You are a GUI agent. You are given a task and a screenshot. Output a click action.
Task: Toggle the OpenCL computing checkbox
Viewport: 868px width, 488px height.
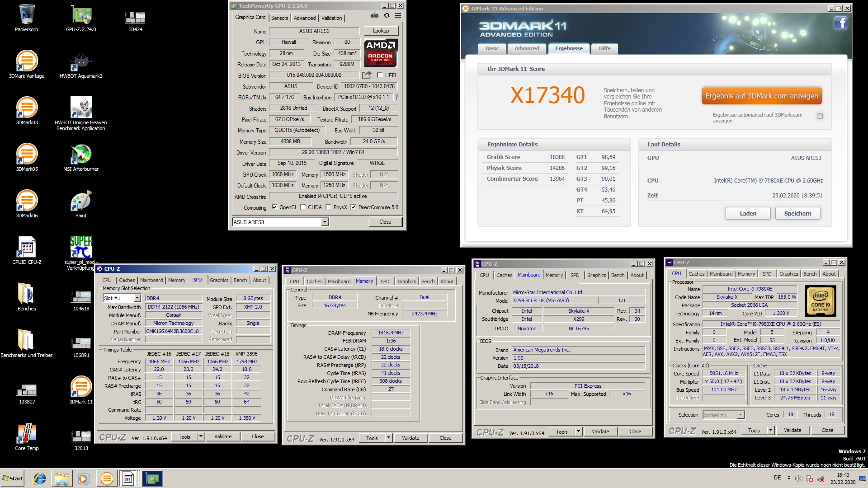pyautogui.click(x=274, y=207)
